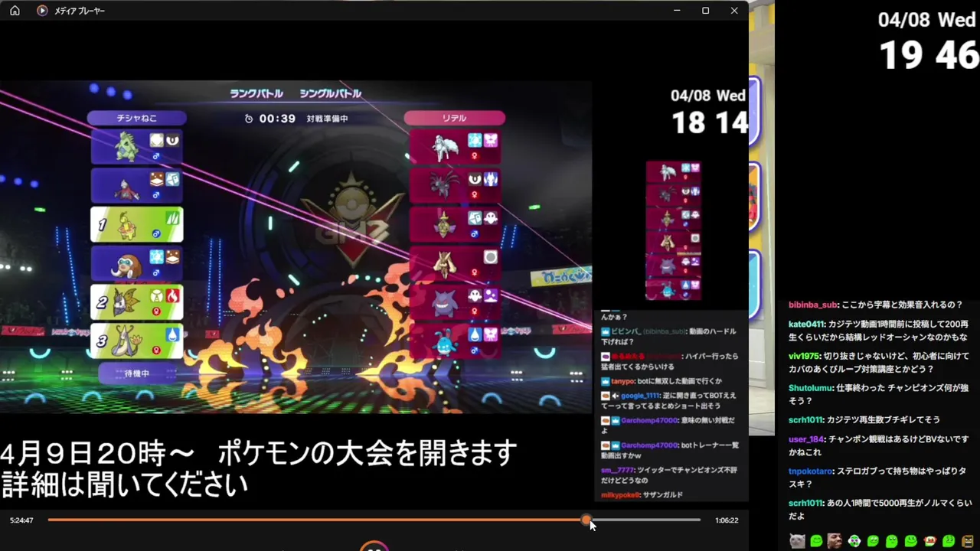Click the orange seek bar thumb
This screenshot has width=980, height=551.
point(586,520)
